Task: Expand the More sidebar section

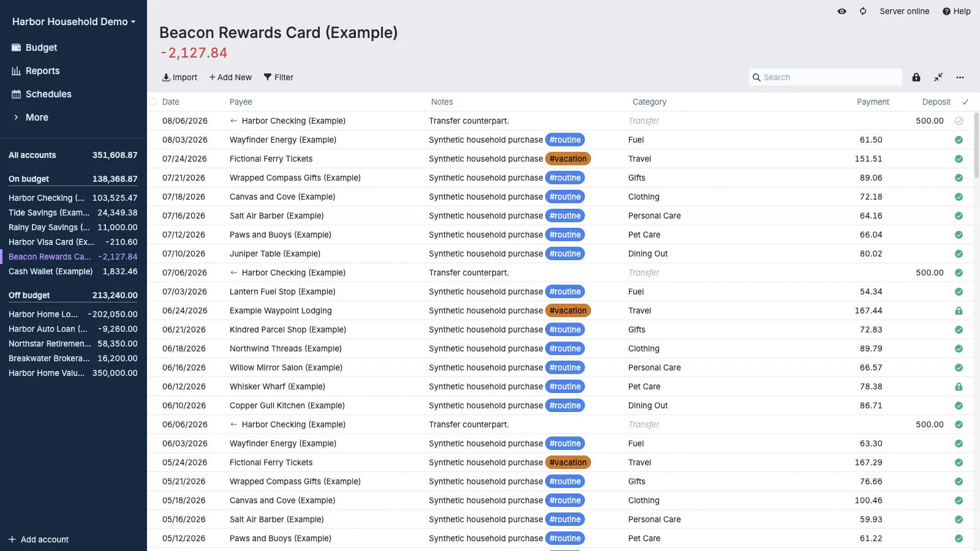Action: click(x=73, y=117)
